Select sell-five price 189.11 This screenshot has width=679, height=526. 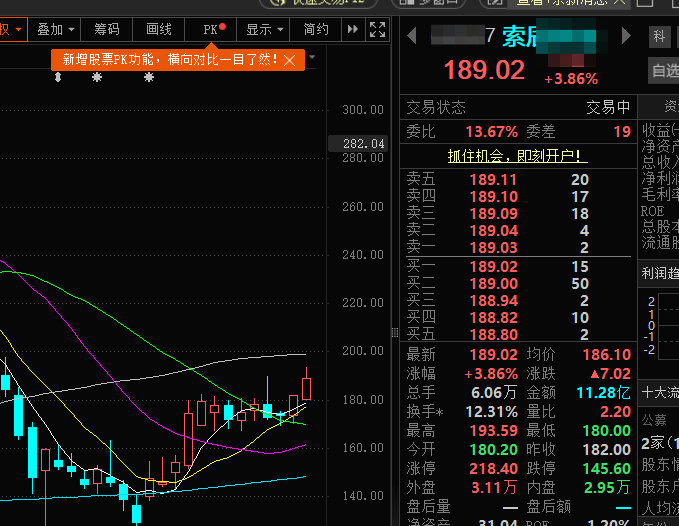coord(494,180)
